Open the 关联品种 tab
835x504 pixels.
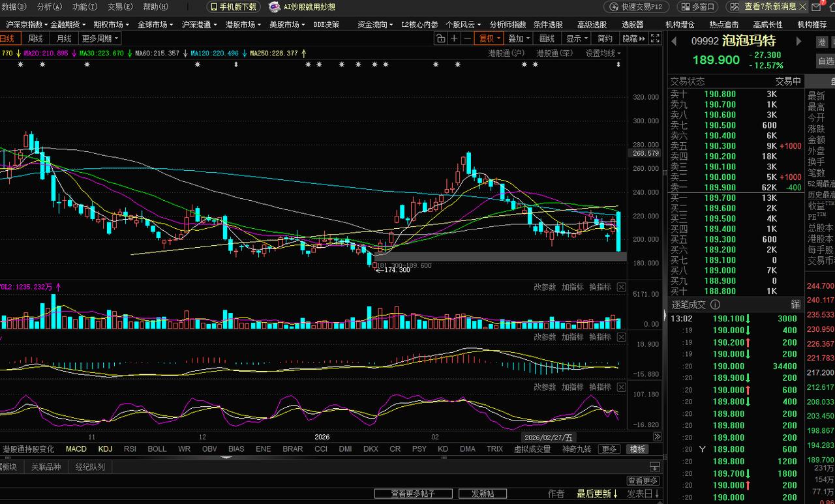[x=46, y=467]
